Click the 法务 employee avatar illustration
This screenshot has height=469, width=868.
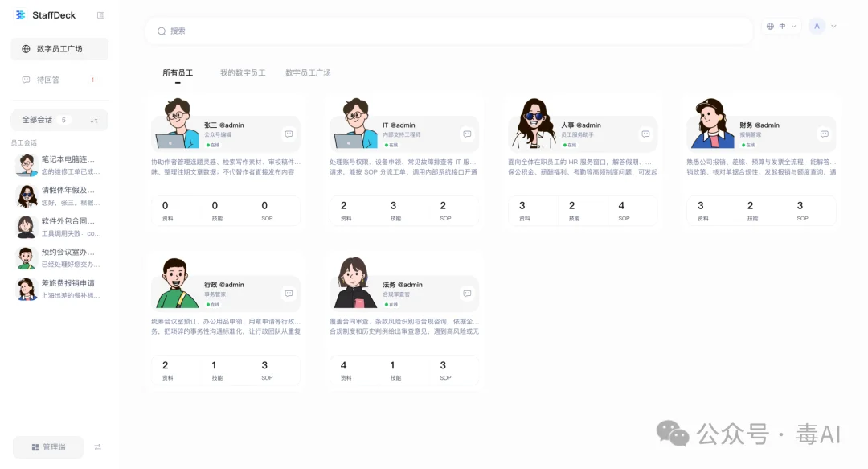(355, 282)
